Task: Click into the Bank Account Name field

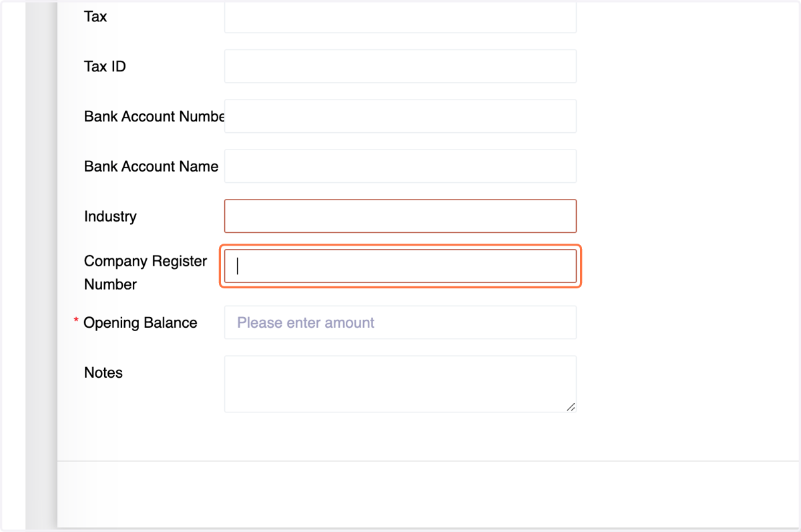Action: click(400, 166)
